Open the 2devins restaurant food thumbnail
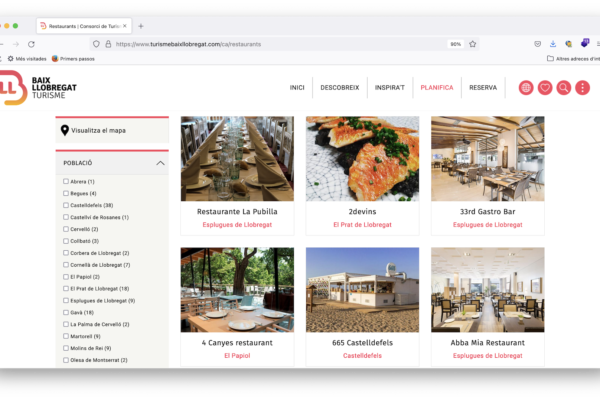 362,158
